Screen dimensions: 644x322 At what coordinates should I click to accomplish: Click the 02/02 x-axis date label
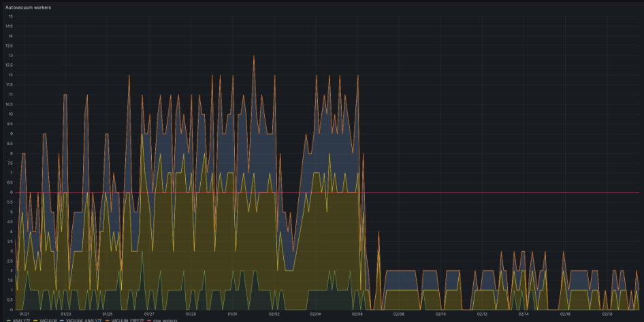pos(274,315)
